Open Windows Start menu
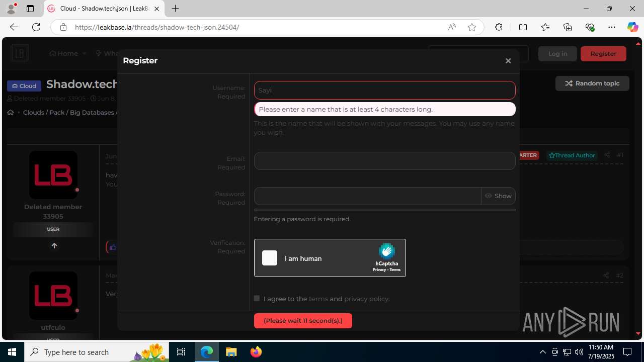The height and width of the screenshot is (362, 644). tap(12, 352)
